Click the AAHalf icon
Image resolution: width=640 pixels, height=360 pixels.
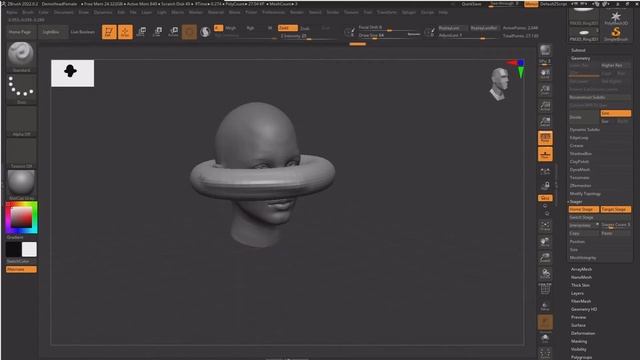pyautogui.click(x=545, y=122)
